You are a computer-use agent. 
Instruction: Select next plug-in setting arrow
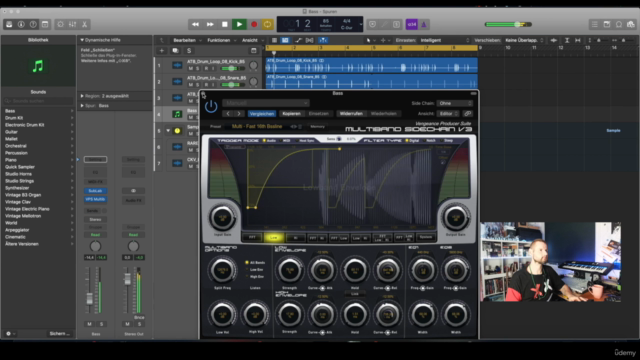[x=239, y=113]
